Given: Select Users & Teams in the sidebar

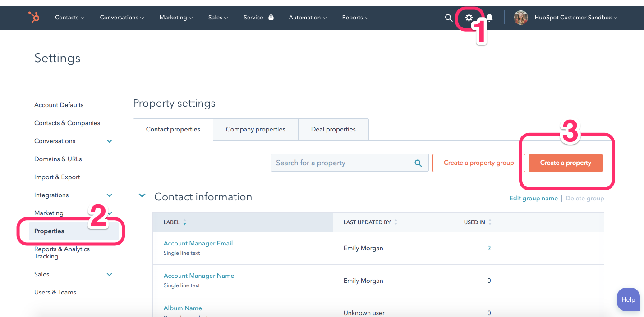Looking at the screenshot, I should 55,292.
